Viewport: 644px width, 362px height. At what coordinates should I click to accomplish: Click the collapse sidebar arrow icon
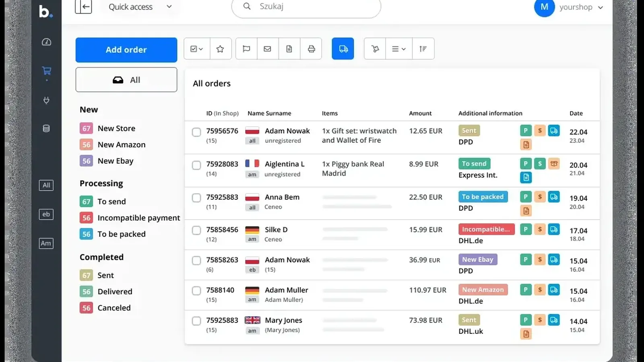tap(83, 7)
